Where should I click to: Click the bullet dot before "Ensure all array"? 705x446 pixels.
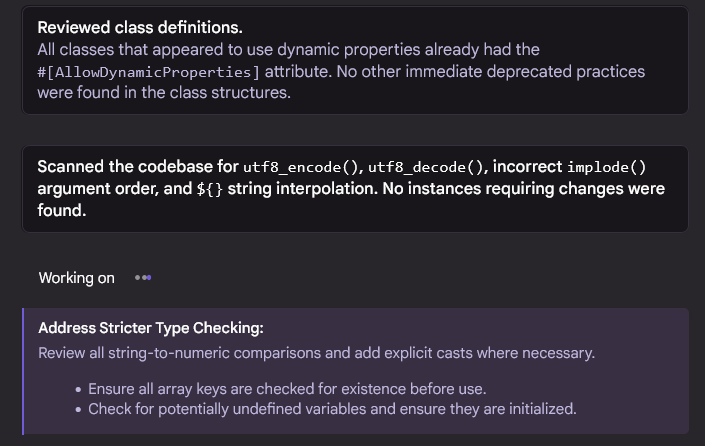click(x=78, y=389)
